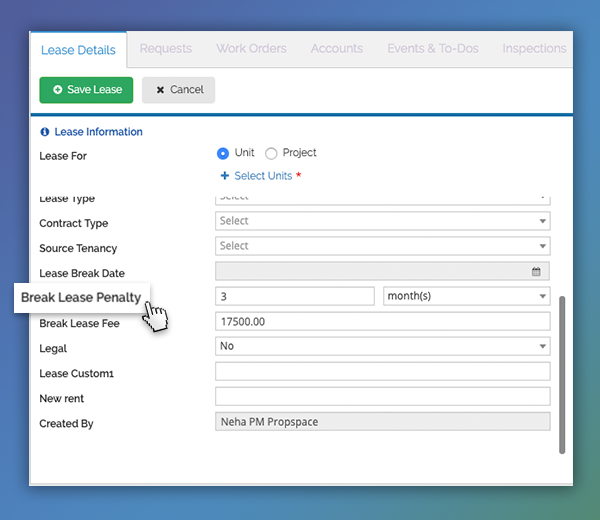600x520 pixels.
Task: Click the New rent input field
Action: (x=383, y=396)
